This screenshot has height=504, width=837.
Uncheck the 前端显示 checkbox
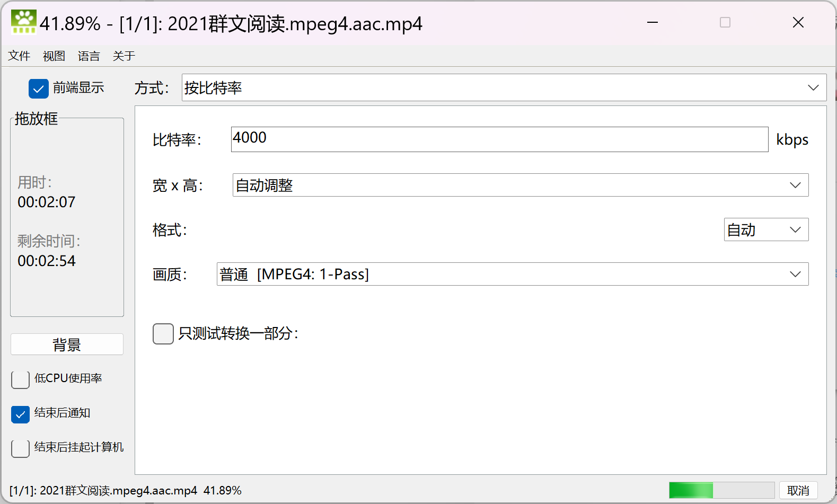[x=39, y=89]
